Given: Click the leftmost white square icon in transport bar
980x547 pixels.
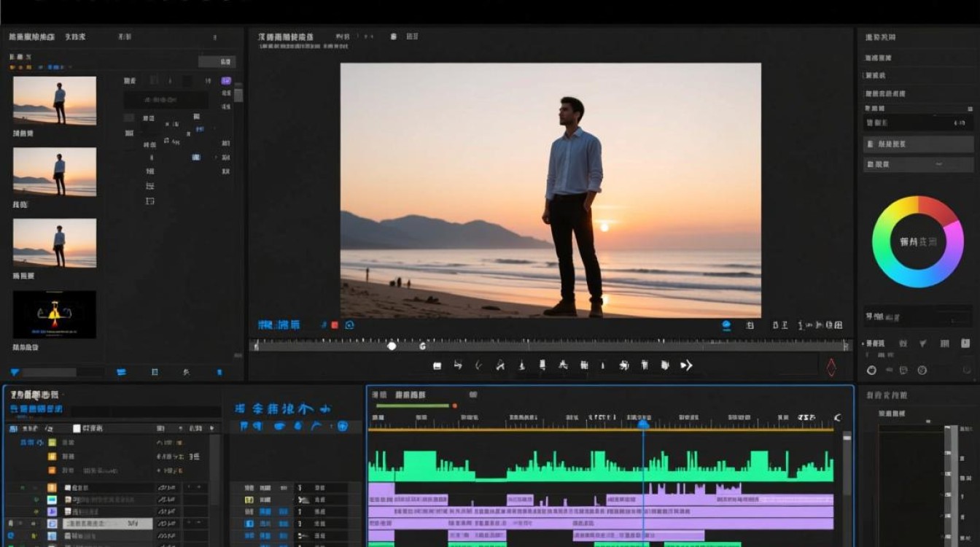Looking at the screenshot, I should tap(437, 365).
